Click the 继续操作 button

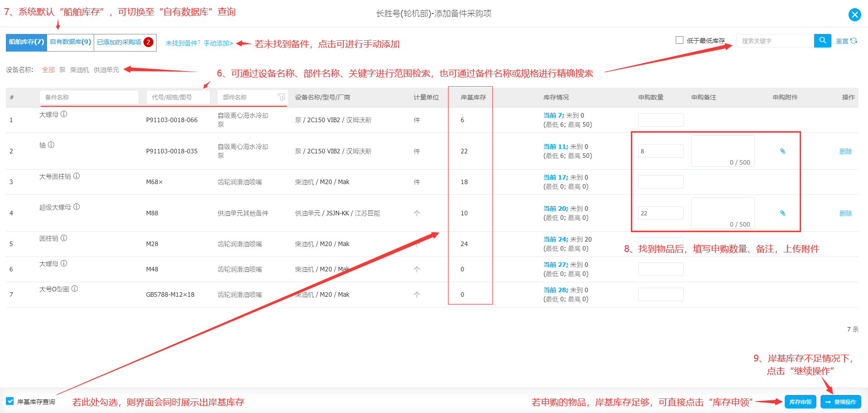click(840, 402)
